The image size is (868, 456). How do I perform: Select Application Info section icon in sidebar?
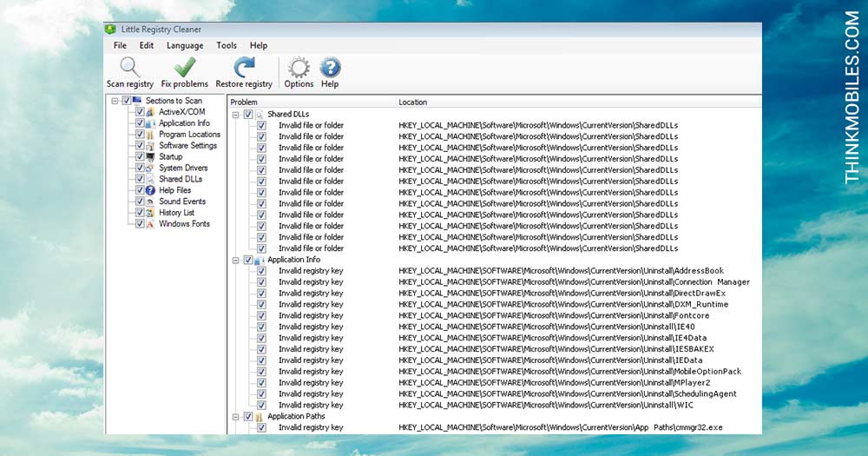point(150,123)
